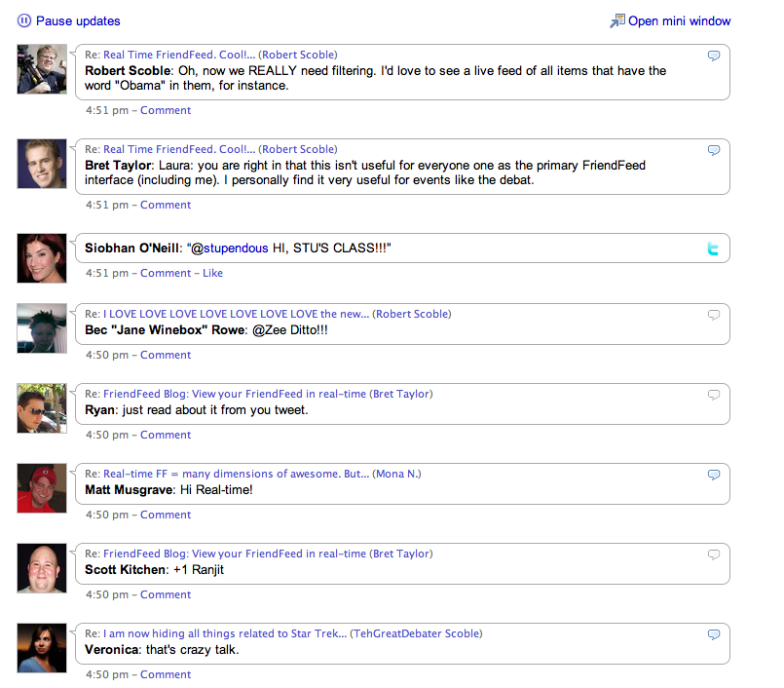Open Siobhan O'Neill's avatar photo

point(42,258)
